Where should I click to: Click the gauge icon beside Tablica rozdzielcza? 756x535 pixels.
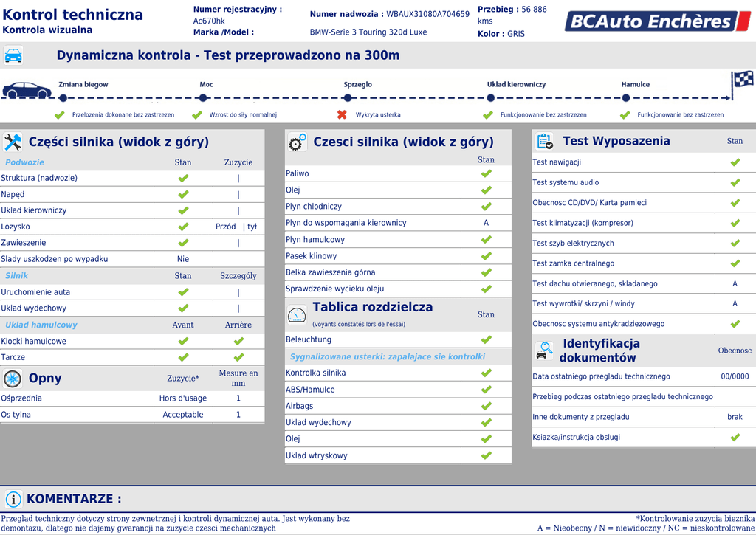click(x=297, y=315)
